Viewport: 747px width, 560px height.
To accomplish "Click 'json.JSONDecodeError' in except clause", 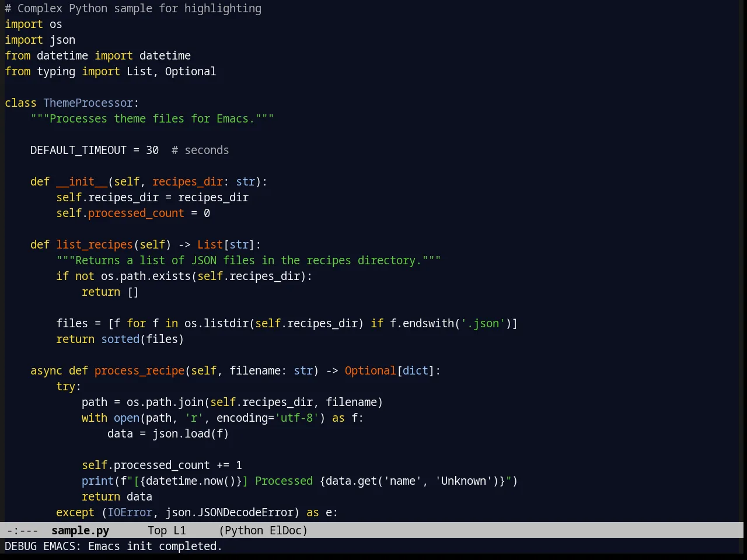I will point(229,512).
